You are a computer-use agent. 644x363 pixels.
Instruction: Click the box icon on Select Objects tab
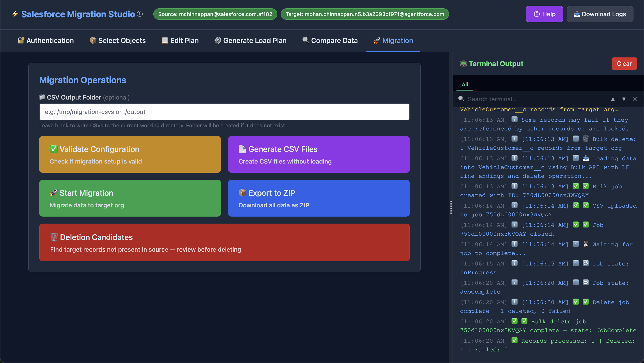point(93,40)
